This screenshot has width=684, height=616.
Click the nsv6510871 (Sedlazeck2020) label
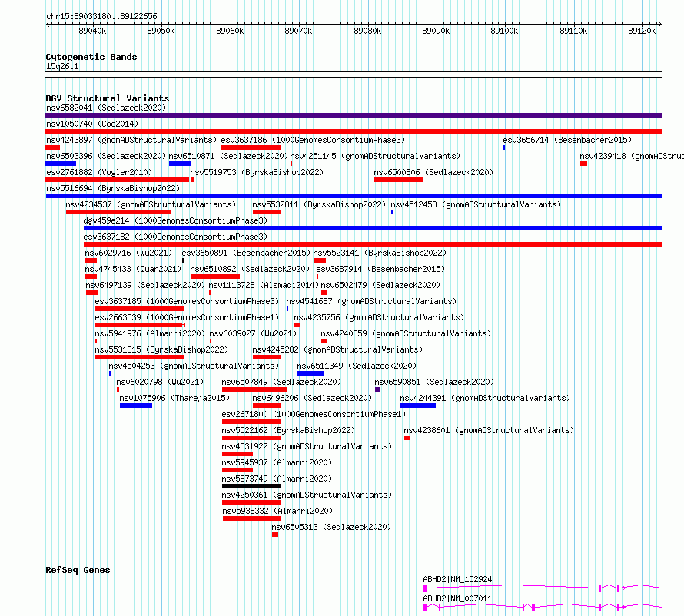228,156
